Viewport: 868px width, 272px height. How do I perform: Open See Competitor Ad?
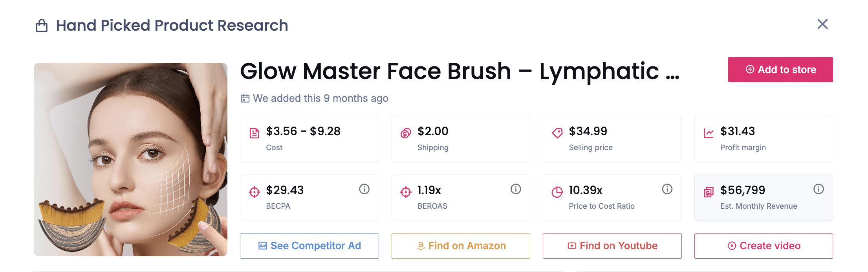pos(309,246)
